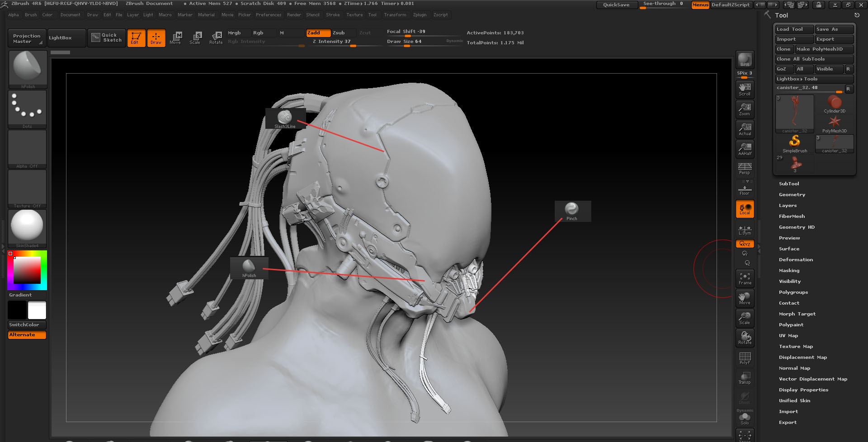Click the Load Tool button
868x442 pixels.
point(794,29)
